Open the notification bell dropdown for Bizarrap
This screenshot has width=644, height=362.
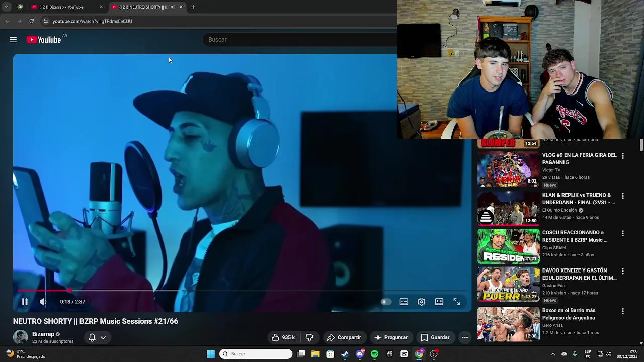[x=97, y=337]
